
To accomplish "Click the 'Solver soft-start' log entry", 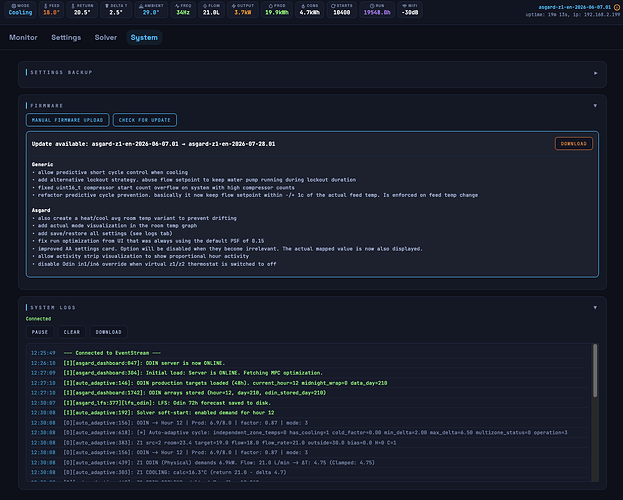I will (x=169, y=413).
